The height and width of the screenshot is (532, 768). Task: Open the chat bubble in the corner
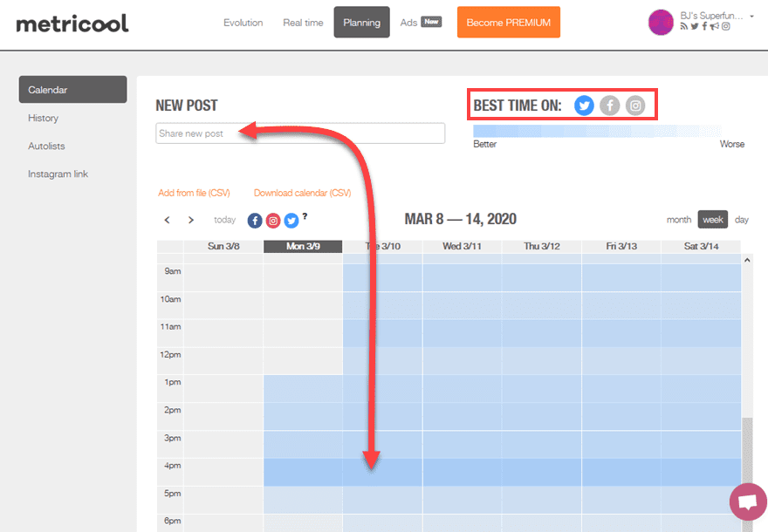[748, 501]
